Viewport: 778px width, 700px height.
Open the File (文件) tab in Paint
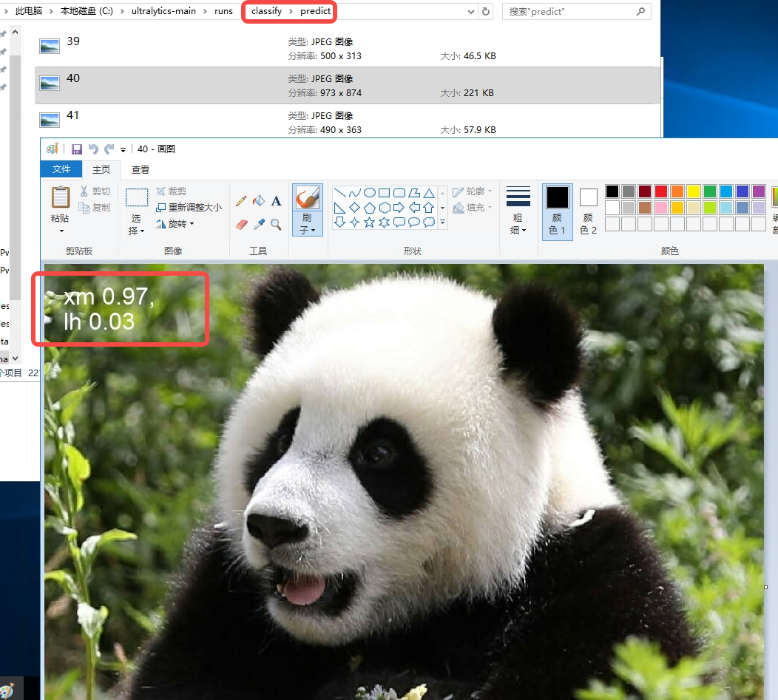tap(61, 169)
